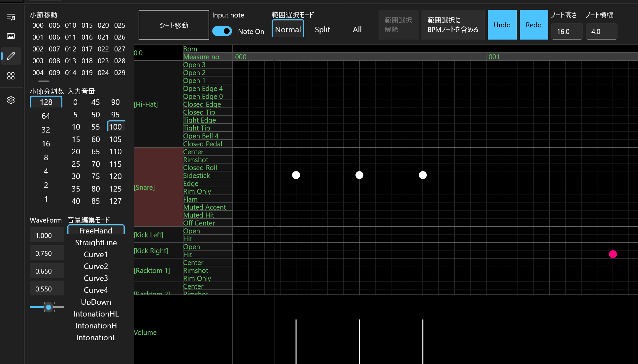
Task: Choose Curve2 volume edit mode
Action: click(x=96, y=266)
